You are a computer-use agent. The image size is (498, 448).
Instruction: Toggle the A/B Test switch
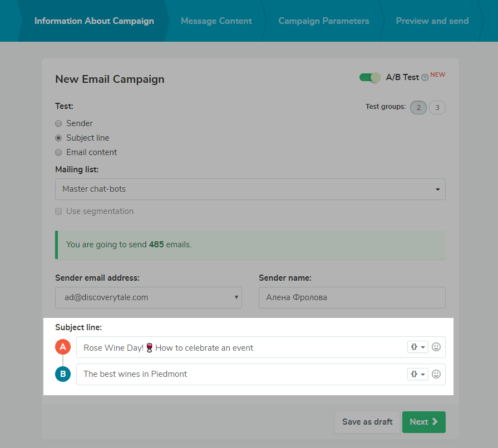[370, 77]
